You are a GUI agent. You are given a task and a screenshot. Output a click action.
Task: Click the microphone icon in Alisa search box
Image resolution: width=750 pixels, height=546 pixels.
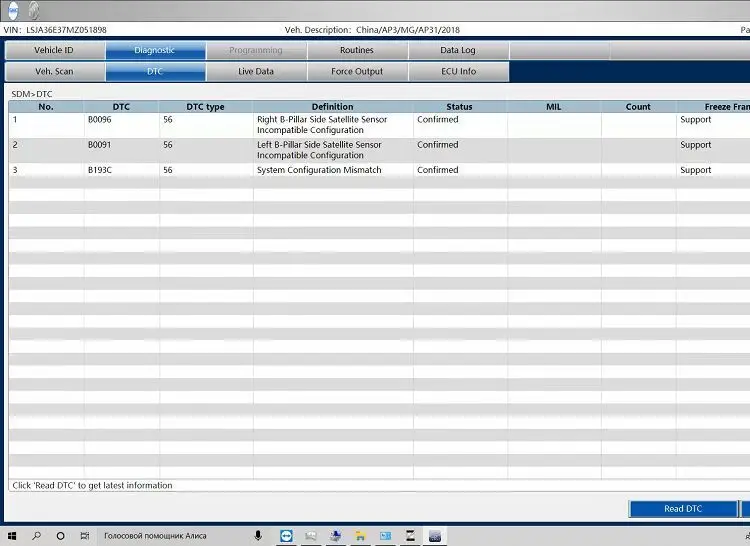coord(258,536)
